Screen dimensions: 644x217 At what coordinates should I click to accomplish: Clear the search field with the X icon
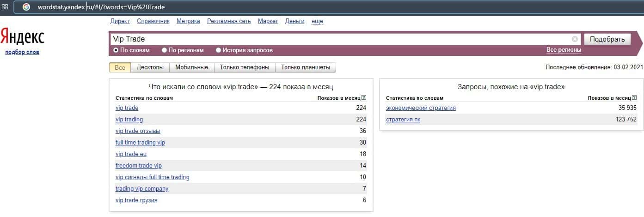tap(575, 39)
